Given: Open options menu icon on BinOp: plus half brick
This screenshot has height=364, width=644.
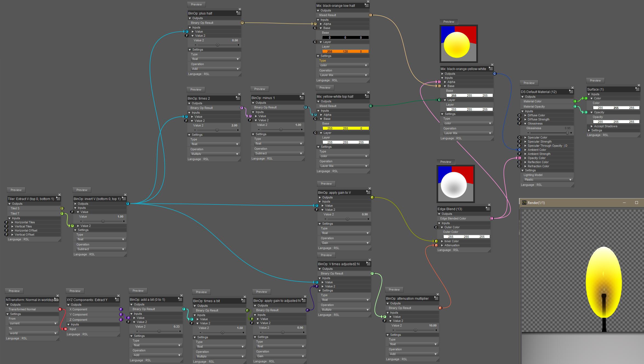Looking at the screenshot, I should tap(238, 13).
